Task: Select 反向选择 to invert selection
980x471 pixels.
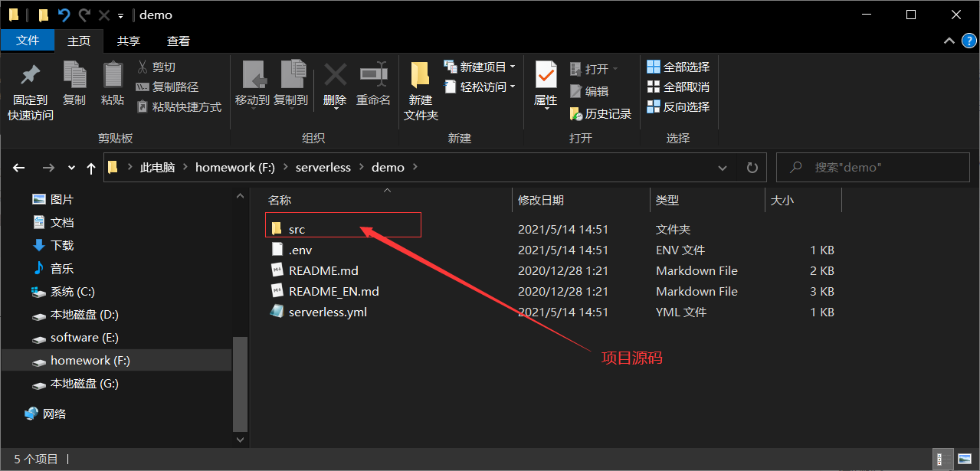Action: click(678, 106)
